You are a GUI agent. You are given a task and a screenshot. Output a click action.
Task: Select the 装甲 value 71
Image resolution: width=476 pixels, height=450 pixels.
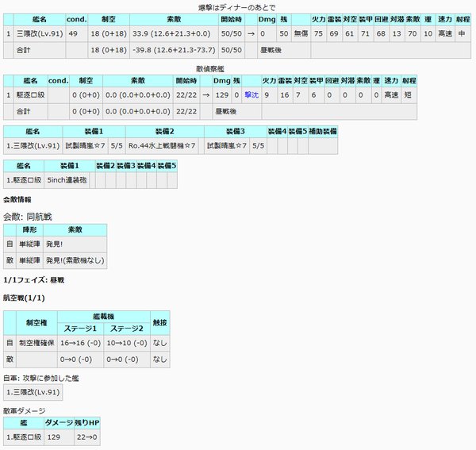pyautogui.click(x=365, y=33)
